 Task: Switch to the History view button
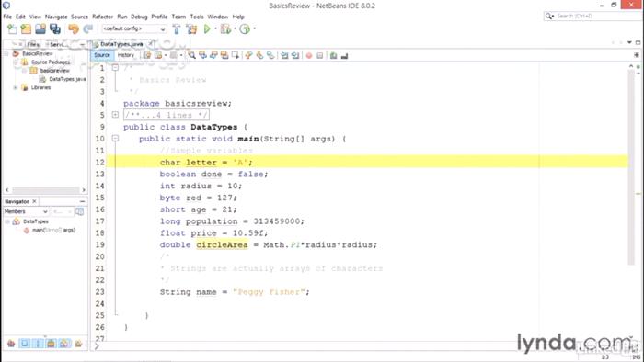tap(126, 55)
